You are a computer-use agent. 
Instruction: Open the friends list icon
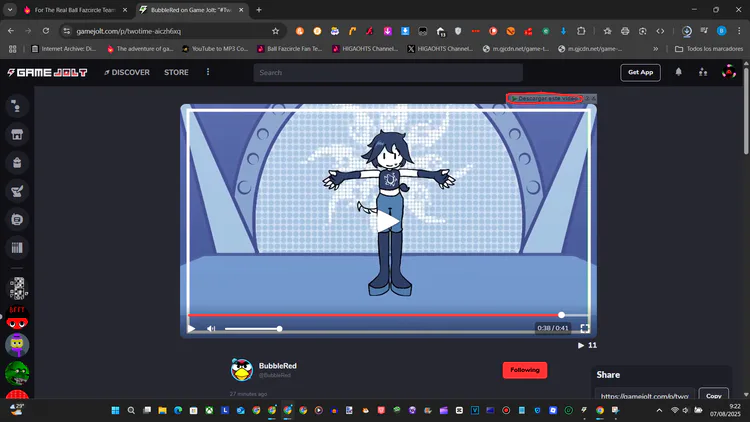pyautogui.click(x=703, y=72)
